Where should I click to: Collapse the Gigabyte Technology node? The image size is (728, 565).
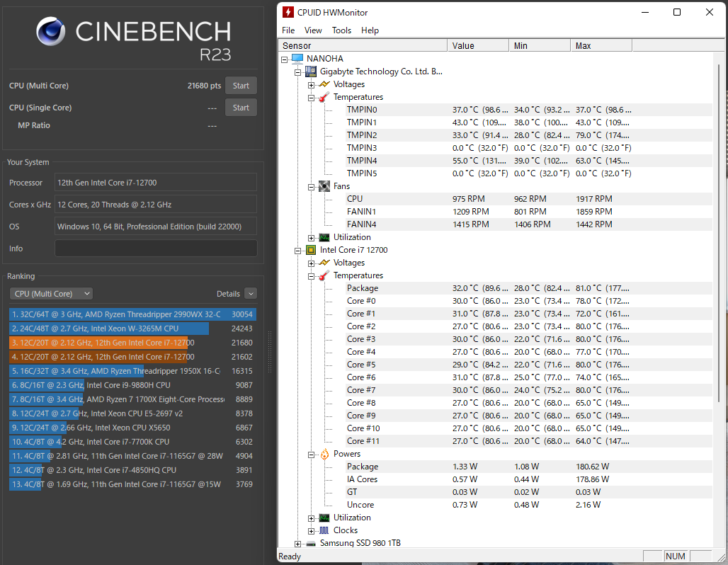pos(297,72)
